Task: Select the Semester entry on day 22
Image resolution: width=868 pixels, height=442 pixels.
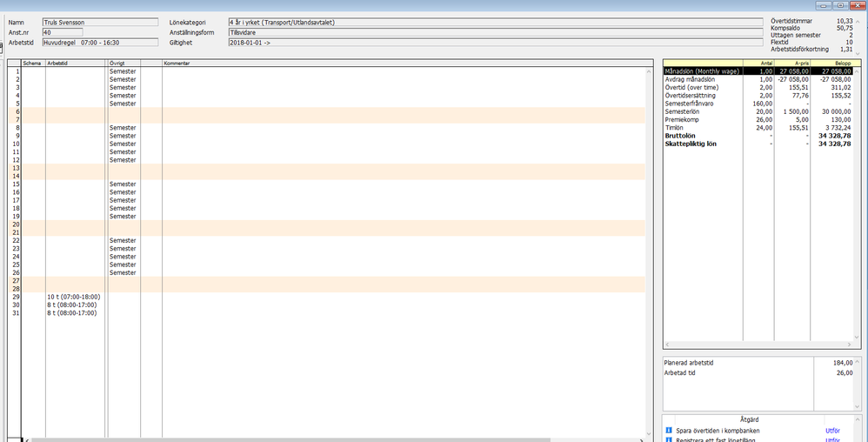Action: pyautogui.click(x=123, y=241)
